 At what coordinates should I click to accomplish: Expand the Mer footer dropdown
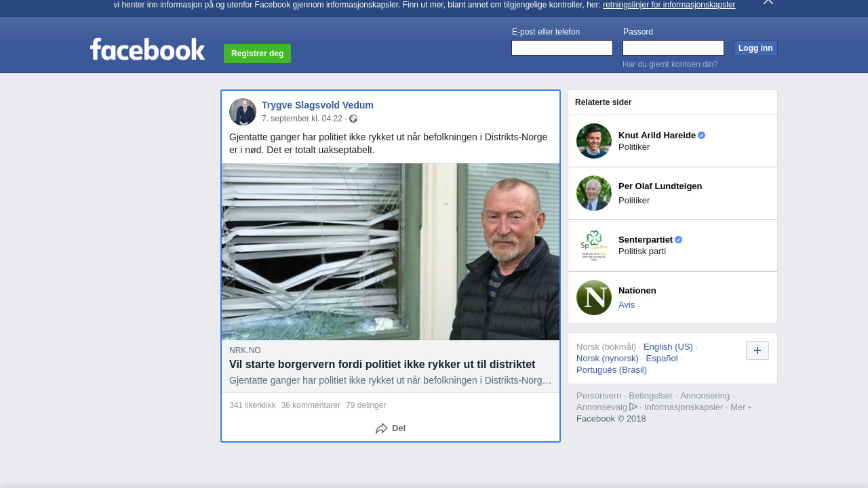point(741,407)
